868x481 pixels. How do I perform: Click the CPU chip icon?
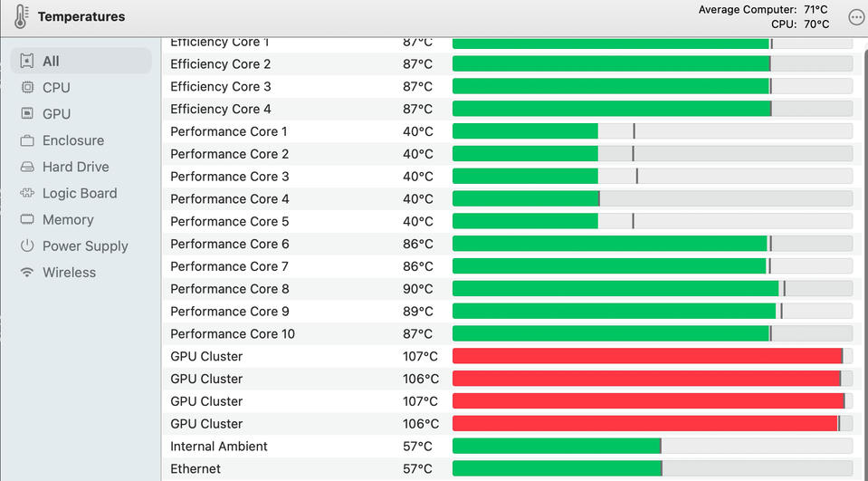pos(27,88)
